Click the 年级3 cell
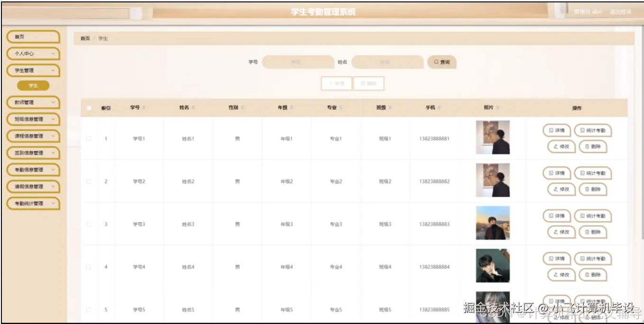644x324 pixels. (x=286, y=224)
